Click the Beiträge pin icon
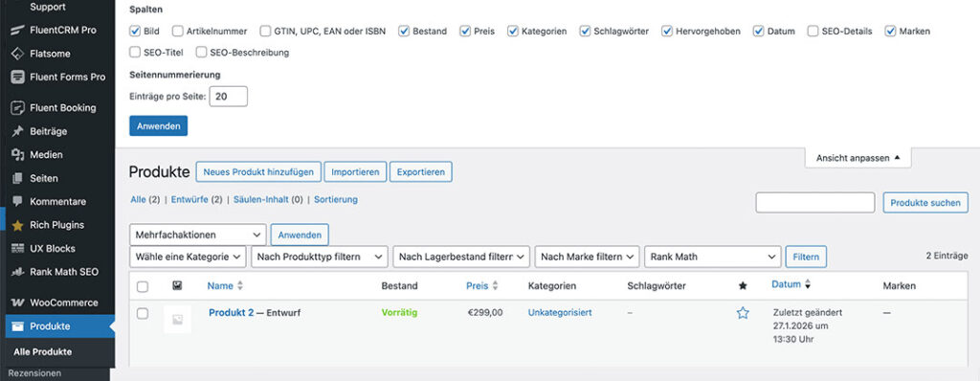The width and height of the screenshot is (980, 381). (17, 131)
